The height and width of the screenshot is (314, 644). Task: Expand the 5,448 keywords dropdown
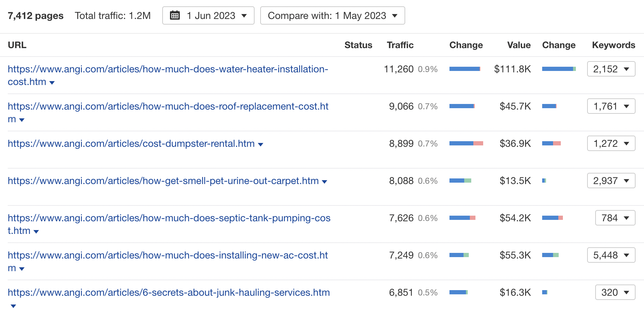pos(611,255)
